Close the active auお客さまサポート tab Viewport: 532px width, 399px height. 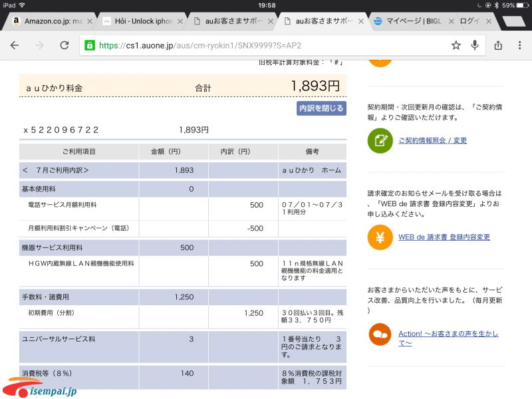(361, 21)
